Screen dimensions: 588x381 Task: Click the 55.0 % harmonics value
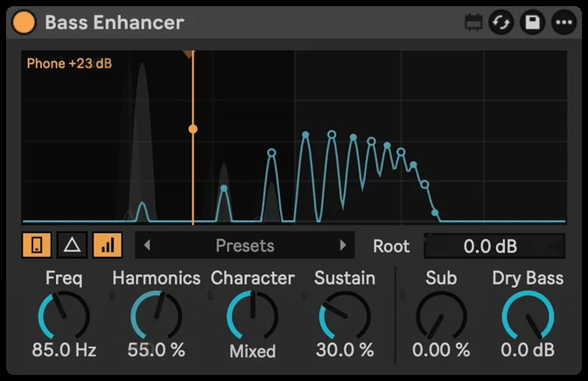tap(157, 349)
